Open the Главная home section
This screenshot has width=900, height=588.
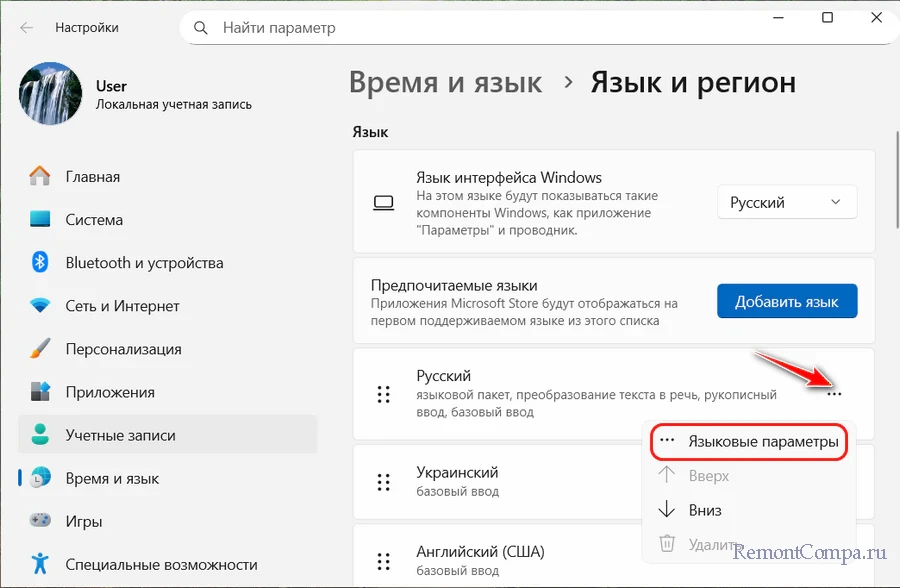pos(92,177)
